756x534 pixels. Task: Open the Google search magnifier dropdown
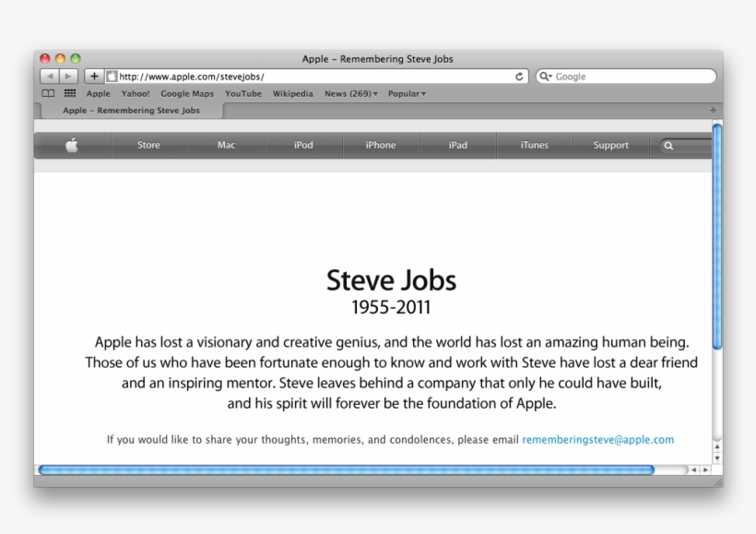point(545,77)
